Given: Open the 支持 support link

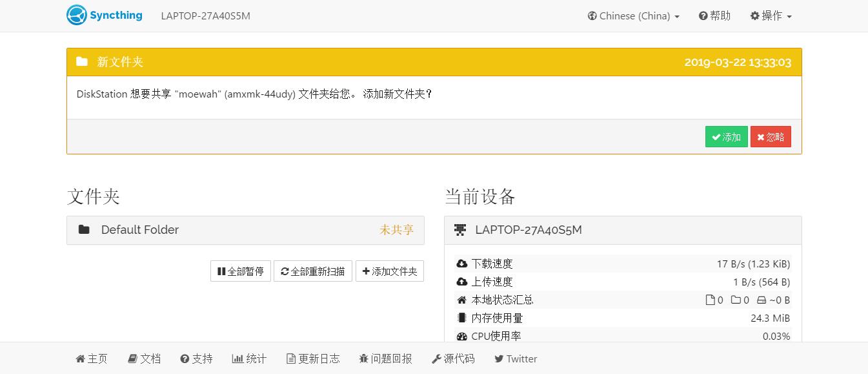Looking at the screenshot, I should pos(196,358).
